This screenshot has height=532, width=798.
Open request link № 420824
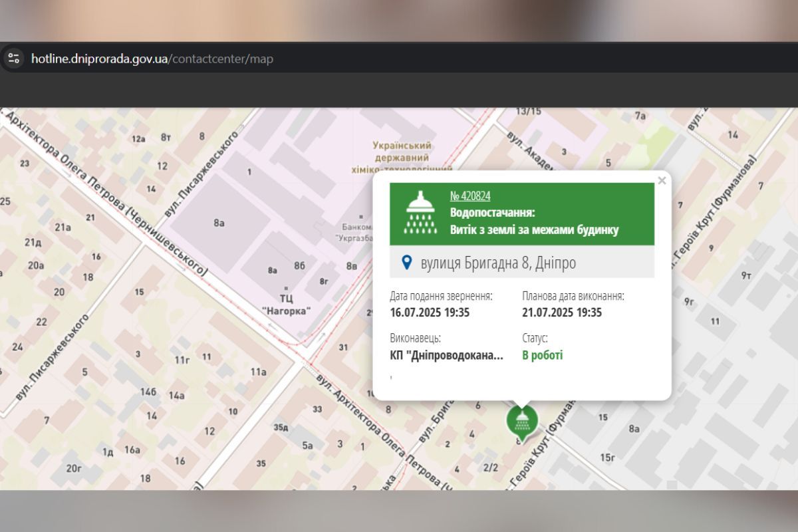tap(470, 196)
